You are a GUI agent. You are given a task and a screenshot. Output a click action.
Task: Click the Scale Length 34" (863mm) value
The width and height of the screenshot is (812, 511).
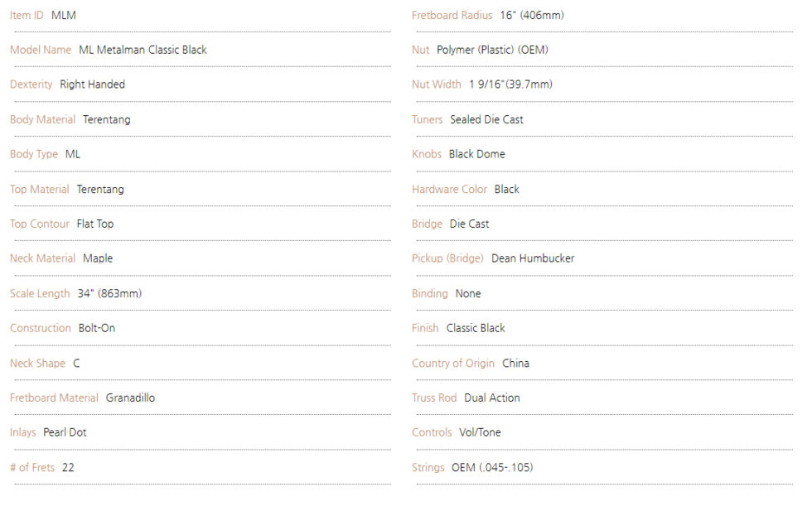pos(109,293)
